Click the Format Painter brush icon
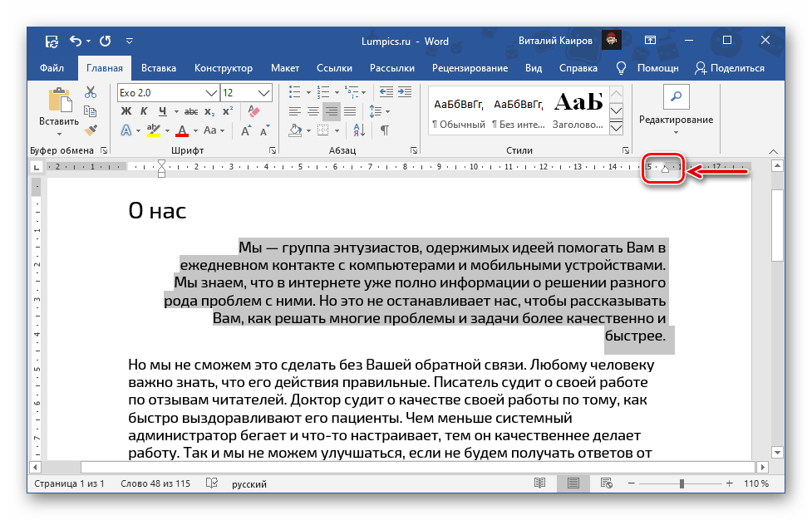This screenshot has height=520, width=812. tap(91, 130)
